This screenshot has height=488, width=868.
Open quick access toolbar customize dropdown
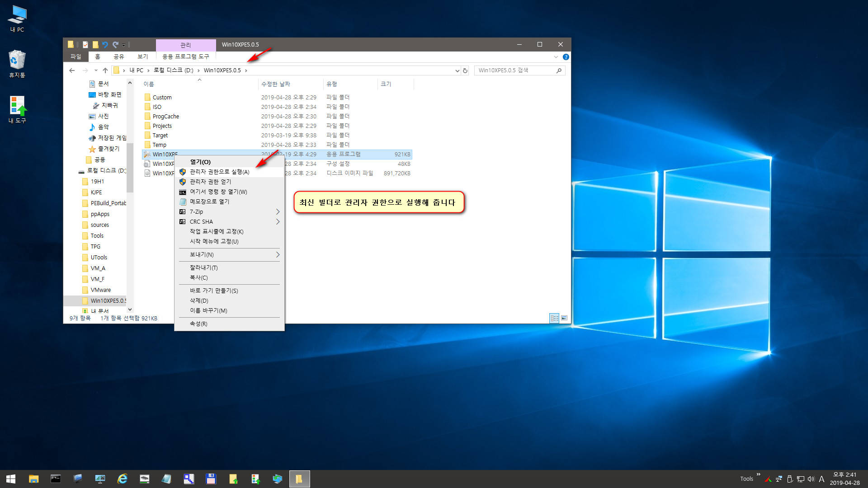(124, 45)
